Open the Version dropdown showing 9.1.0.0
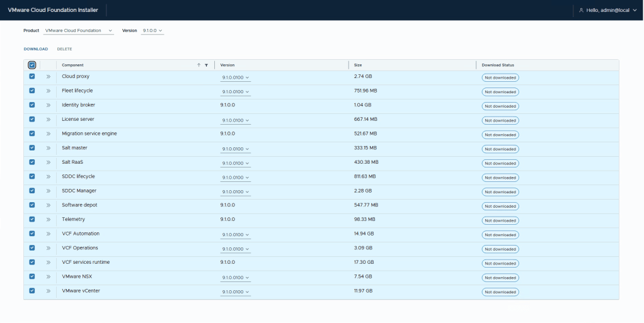Image resolution: width=644 pixels, height=323 pixels. tap(152, 31)
